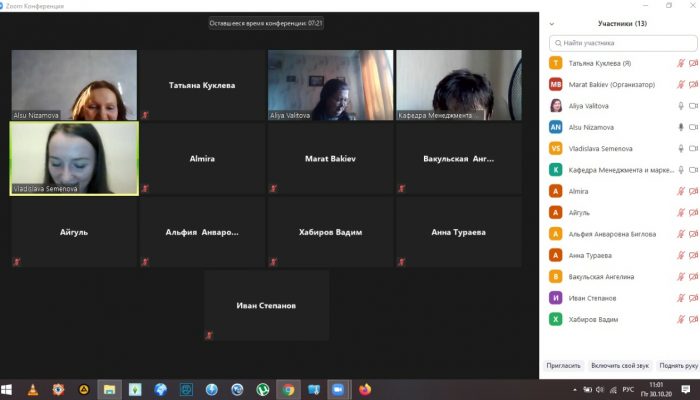Select the Кафедра Менеджмента video tile

click(459, 85)
